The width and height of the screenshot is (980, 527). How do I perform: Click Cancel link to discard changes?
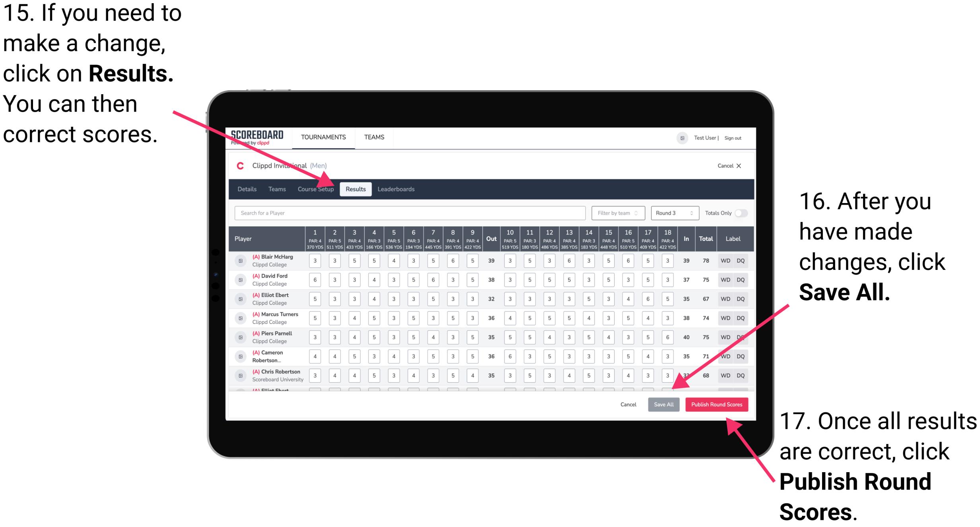tap(627, 404)
